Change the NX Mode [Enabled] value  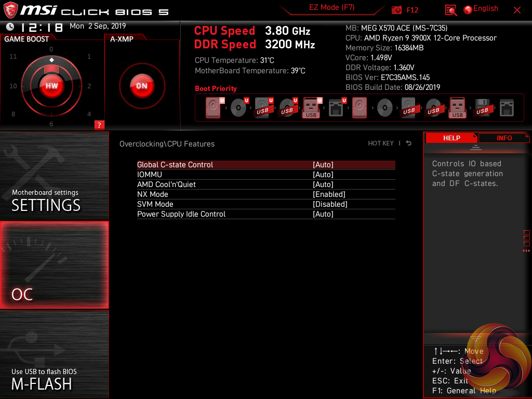click(x=329, y=194)
